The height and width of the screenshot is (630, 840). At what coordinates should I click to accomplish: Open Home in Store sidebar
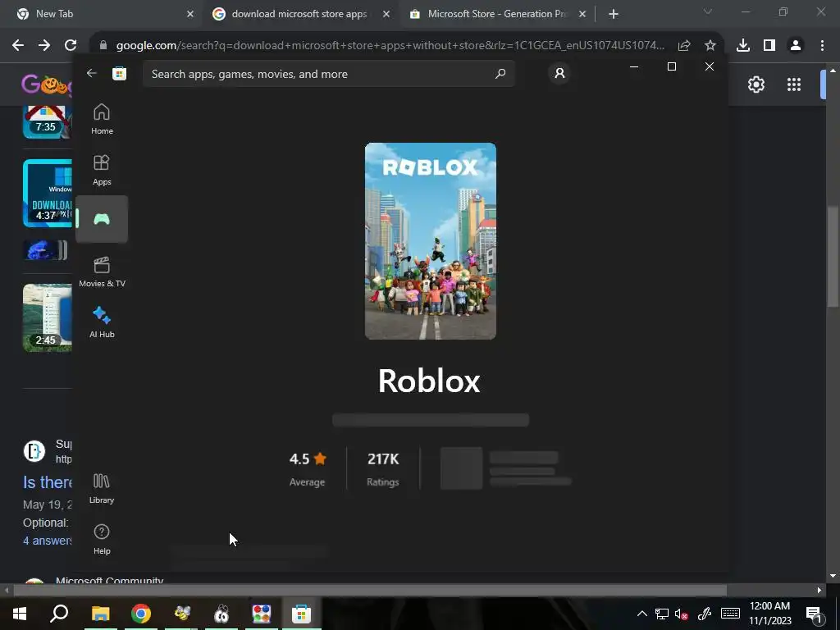click(x=102, y=119)
